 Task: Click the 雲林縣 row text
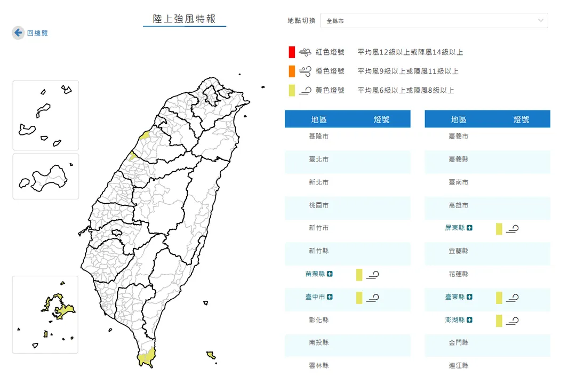319,365
